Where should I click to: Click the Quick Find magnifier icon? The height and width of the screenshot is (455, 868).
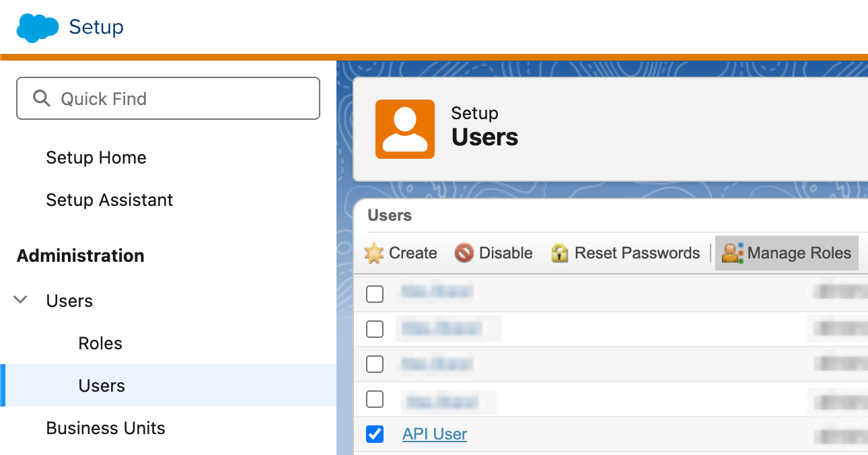point(42,99)
